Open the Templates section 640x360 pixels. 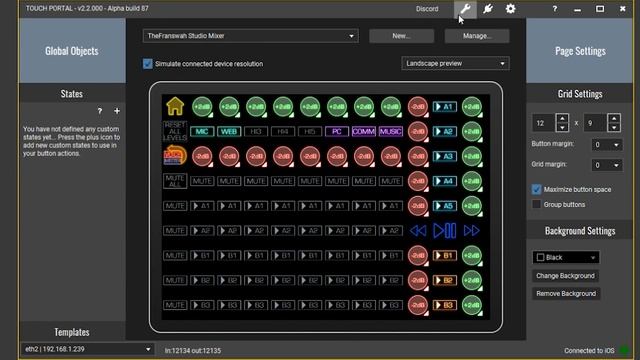(x=72, y=332)
